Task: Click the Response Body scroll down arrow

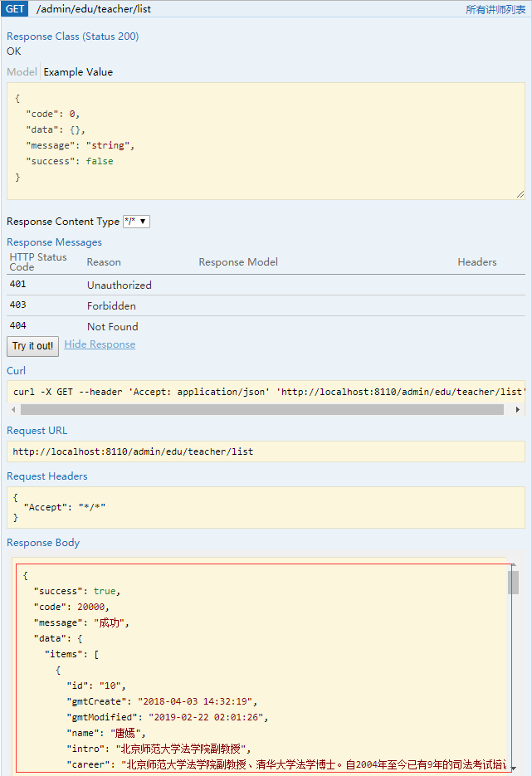Action: click(513, 768)
